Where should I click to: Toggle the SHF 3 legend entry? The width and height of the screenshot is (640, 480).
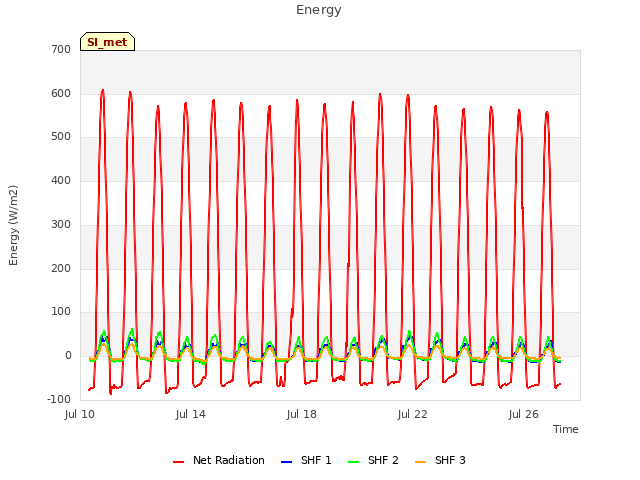pos(440,460)
